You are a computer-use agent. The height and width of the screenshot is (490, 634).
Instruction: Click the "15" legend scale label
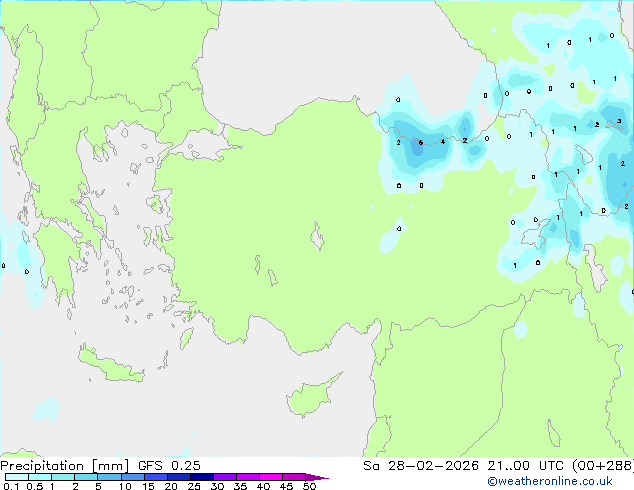tap(148, 486)
